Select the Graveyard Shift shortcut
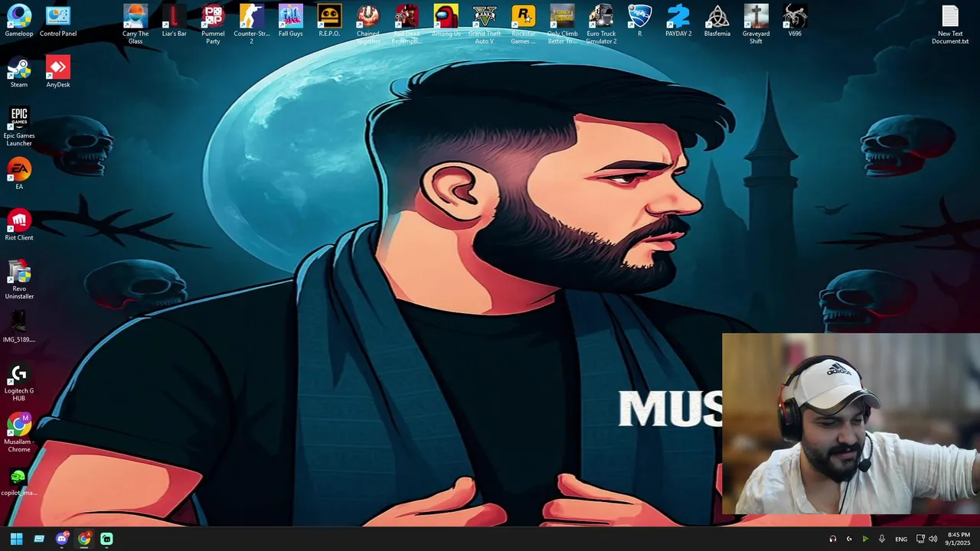Viewport: 980px width, 551px height. click(x=756, y=24)
